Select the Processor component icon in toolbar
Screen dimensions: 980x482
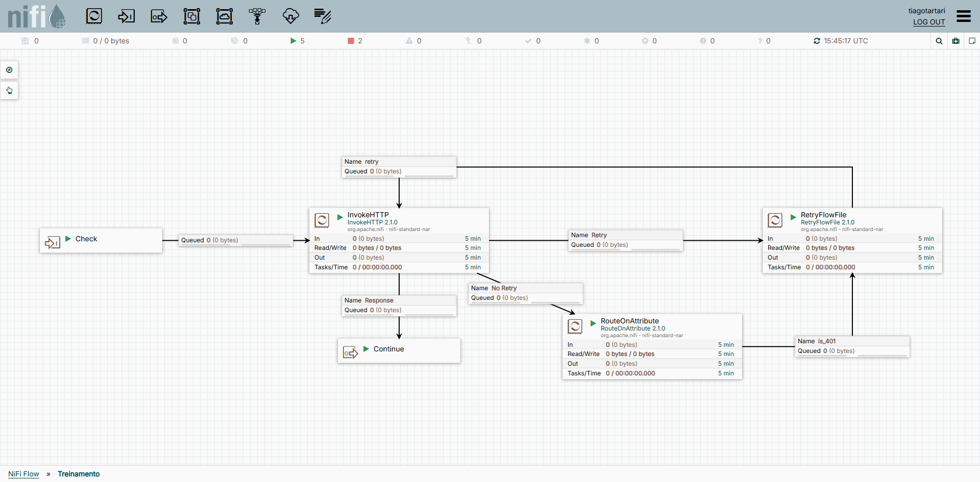point(94,16)
